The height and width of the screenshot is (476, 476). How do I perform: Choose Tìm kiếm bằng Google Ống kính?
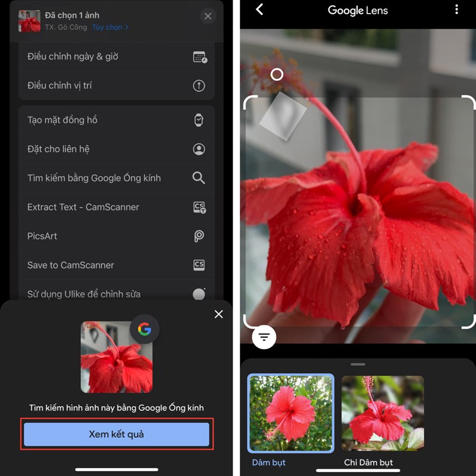coord(117,178)
